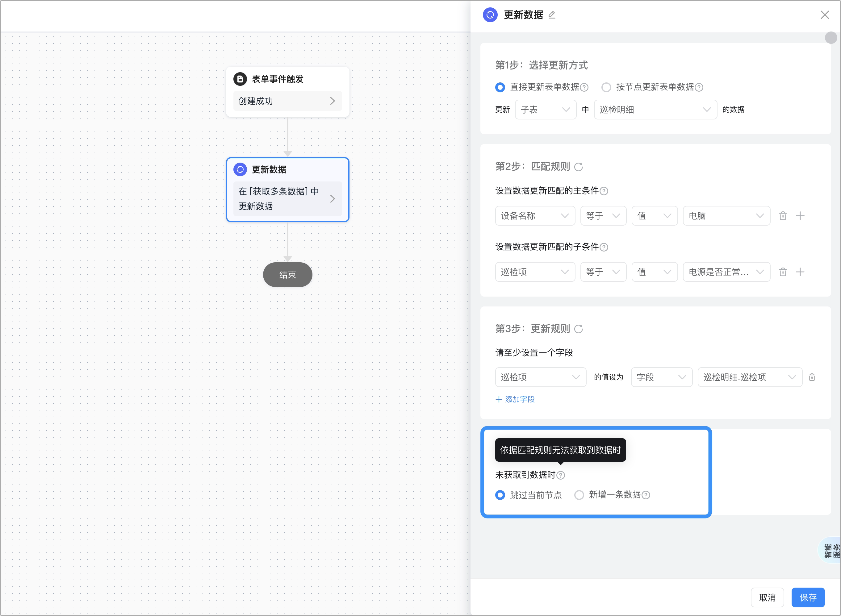This screenshot has width=841, height=616.
Task: Add a new sub-condition with plus icon
Action: tap(800, 272)
